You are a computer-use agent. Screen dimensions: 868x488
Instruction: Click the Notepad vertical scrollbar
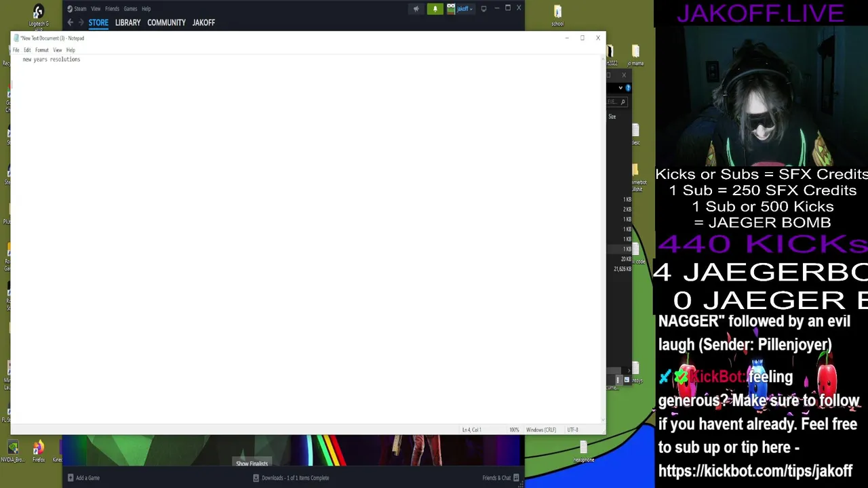pyautogui.click(x=603, y=239)
